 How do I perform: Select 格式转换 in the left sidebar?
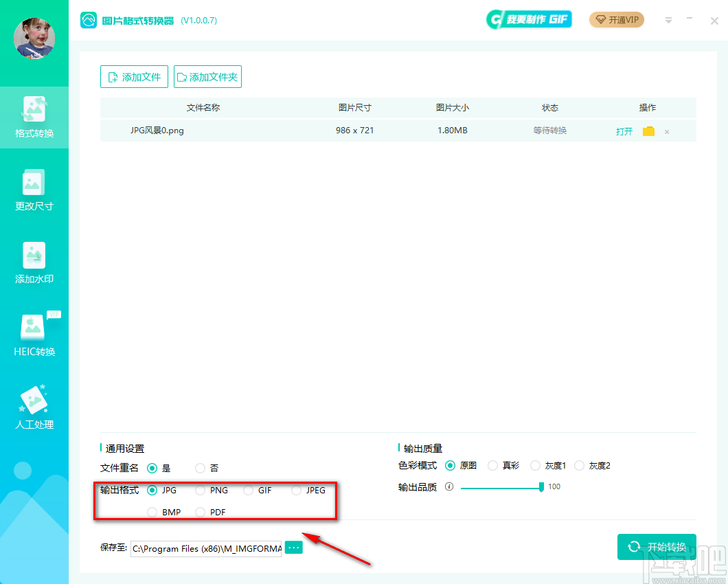(x=34, y=117)
